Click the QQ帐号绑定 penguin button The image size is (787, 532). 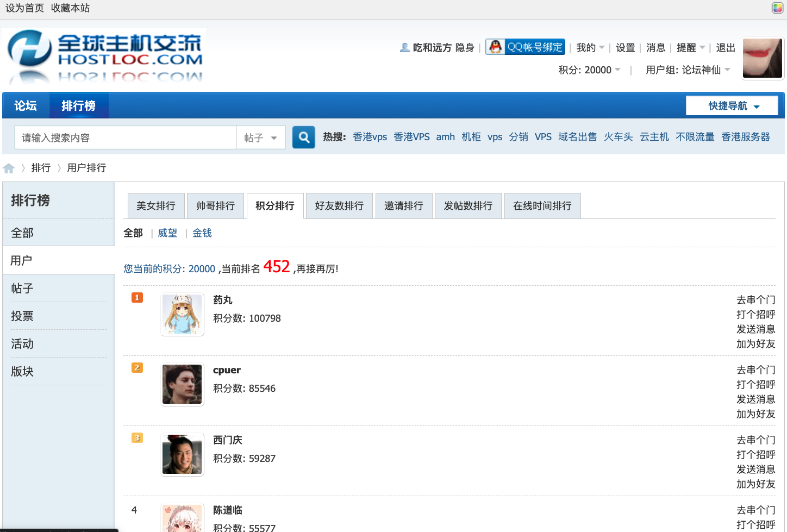[x=525, y=47]
